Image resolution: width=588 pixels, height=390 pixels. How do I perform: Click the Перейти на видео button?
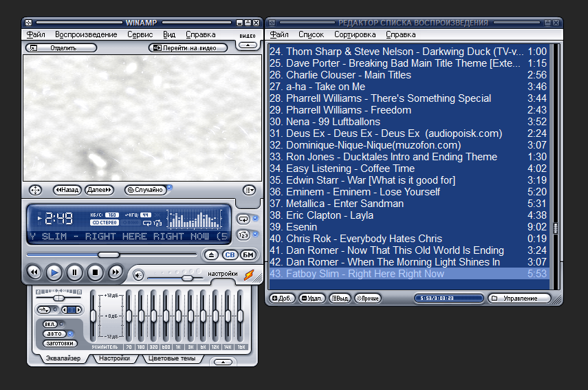(188, 48)
